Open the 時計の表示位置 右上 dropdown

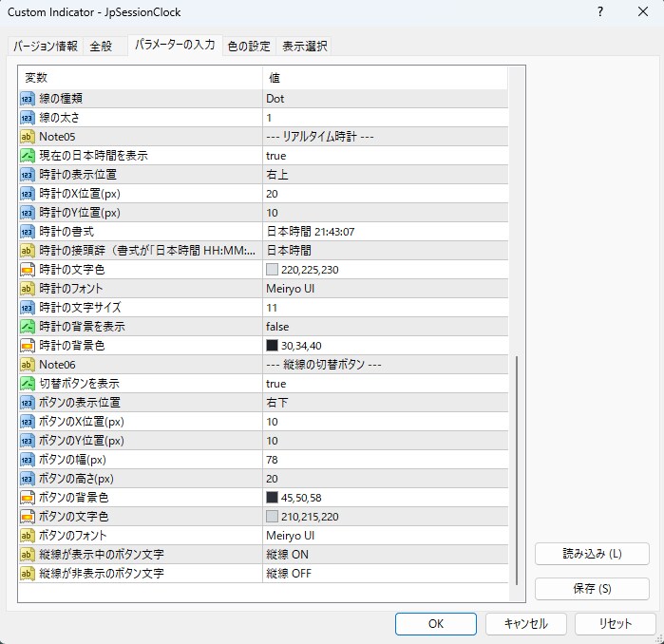(x=385, y=175)
